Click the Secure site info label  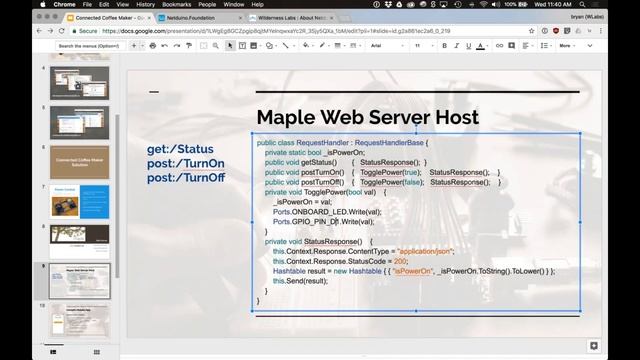(x=85, y=31)
